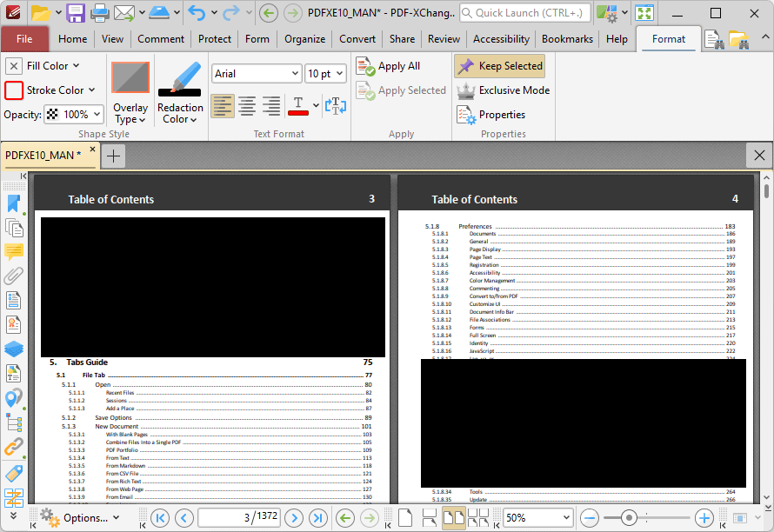Viewport: 774px width, 532px height.
Task: Go to last page button
Action: (318, 518)
